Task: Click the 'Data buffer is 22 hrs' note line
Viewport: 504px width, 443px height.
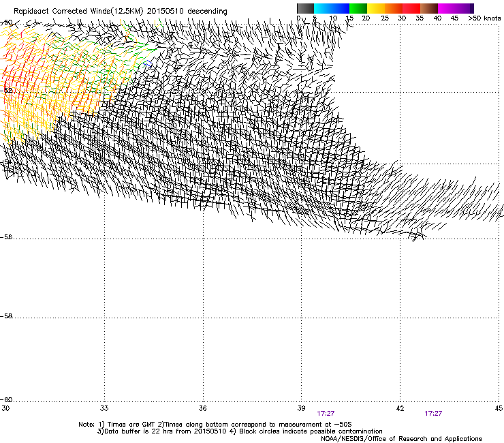Action: tap(240, 431)
